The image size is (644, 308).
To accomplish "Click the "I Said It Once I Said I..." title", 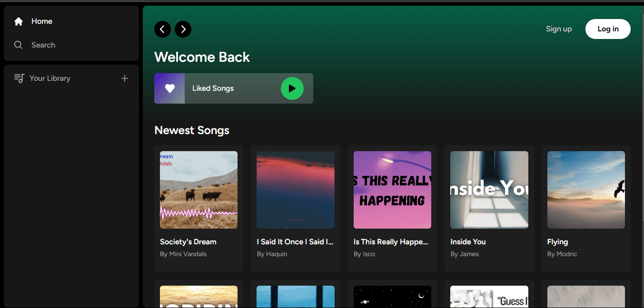I will (295, 242).
